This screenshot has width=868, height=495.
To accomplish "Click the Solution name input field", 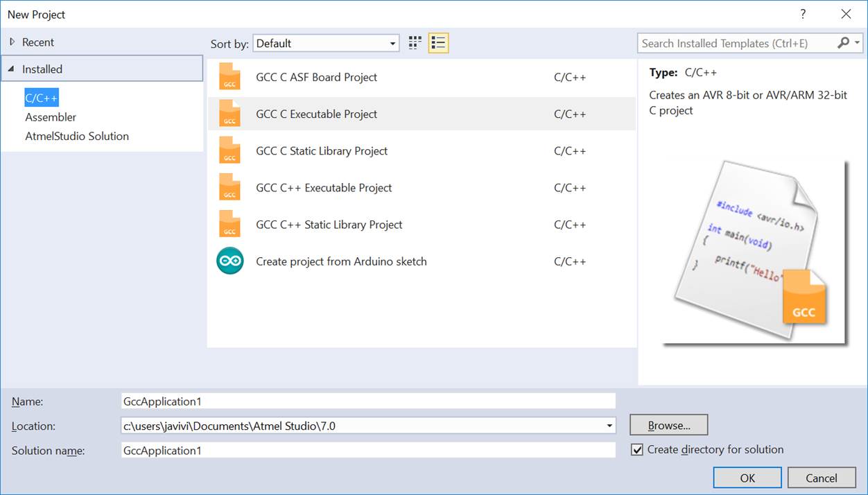I will click(x=368, y=450).
